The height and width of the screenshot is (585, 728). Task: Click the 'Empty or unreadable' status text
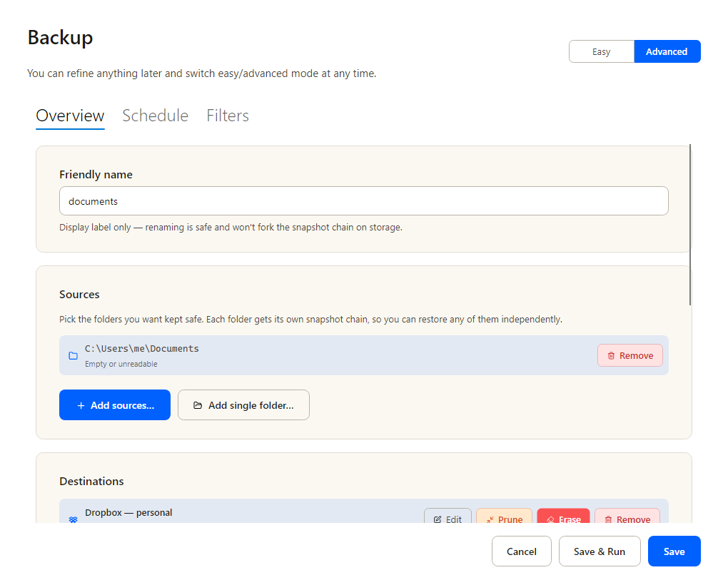[121, 364]
